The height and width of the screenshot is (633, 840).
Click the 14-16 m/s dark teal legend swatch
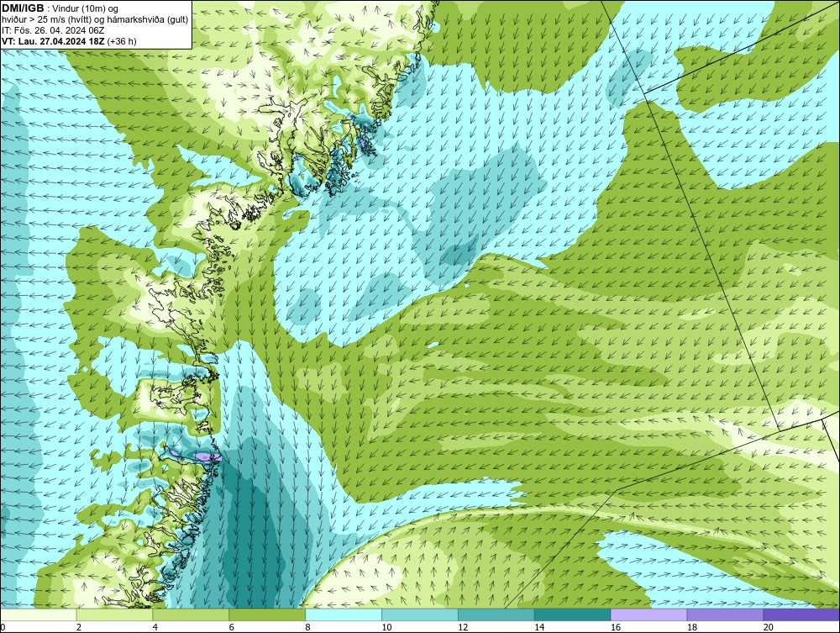point(572,615)
